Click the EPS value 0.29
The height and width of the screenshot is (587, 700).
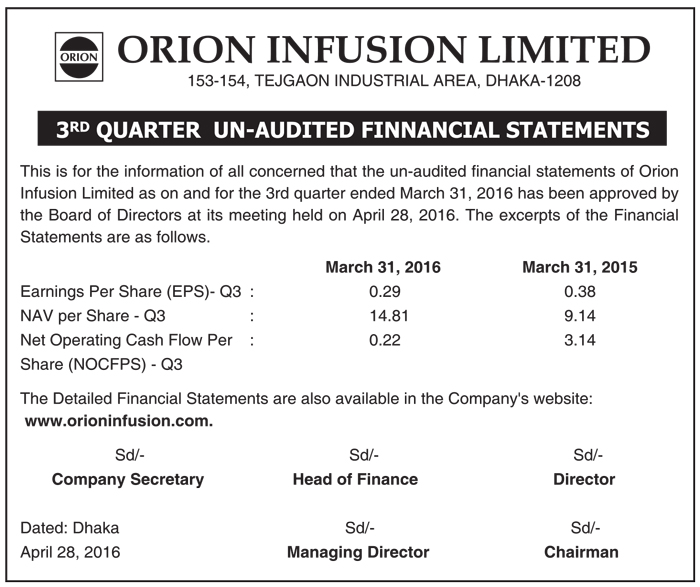pyautogui.click(x=383, y=293)
